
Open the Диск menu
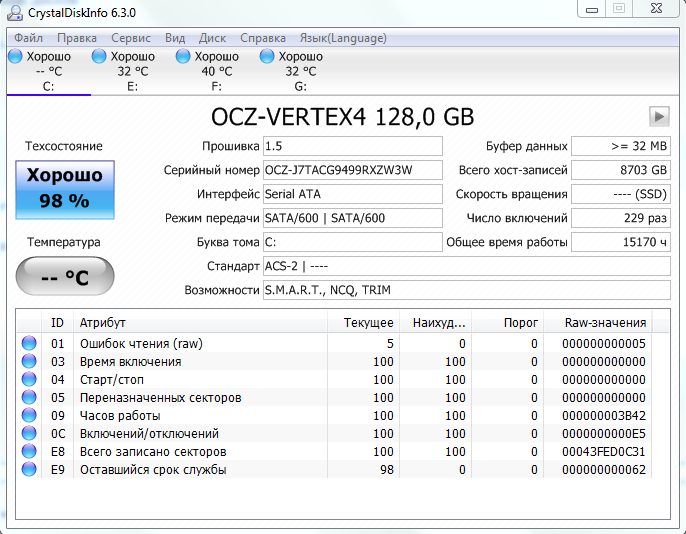click(212, 38)
